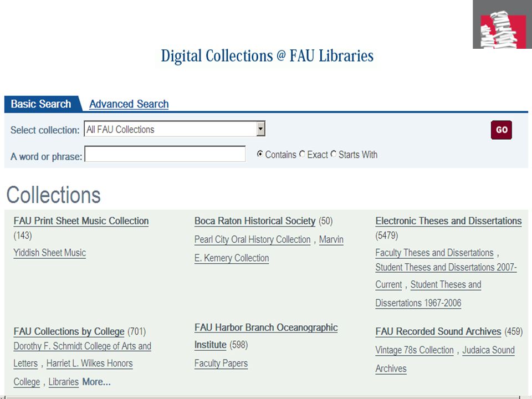Click the (143) item count text
This screenshot has height=399, width=532.
coord(23,236)
